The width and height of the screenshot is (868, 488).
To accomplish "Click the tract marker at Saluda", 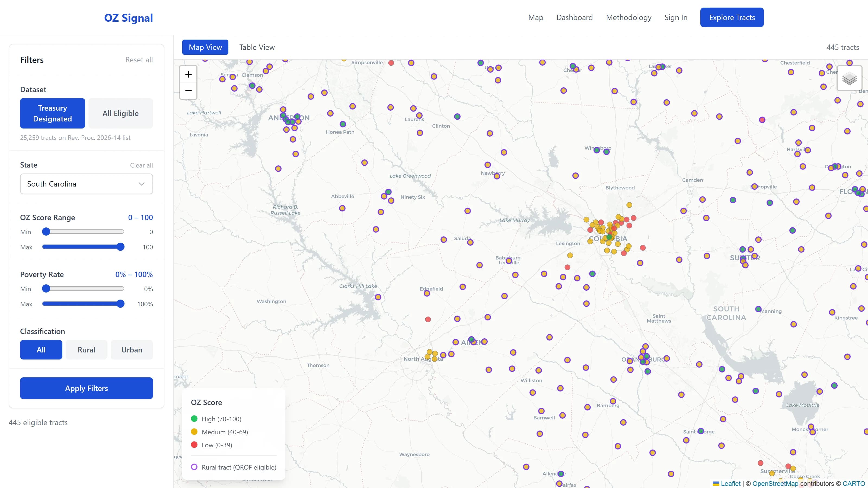I will pos(470,242).
